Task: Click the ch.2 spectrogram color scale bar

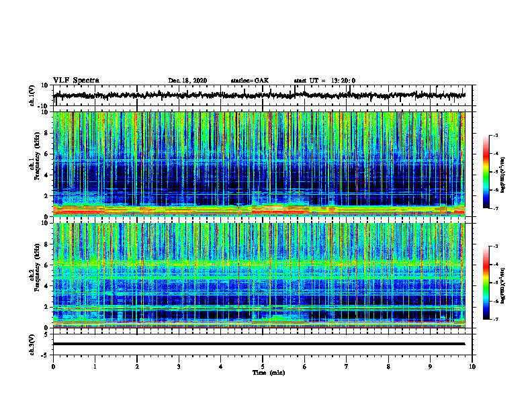Action: pos(486,283)
